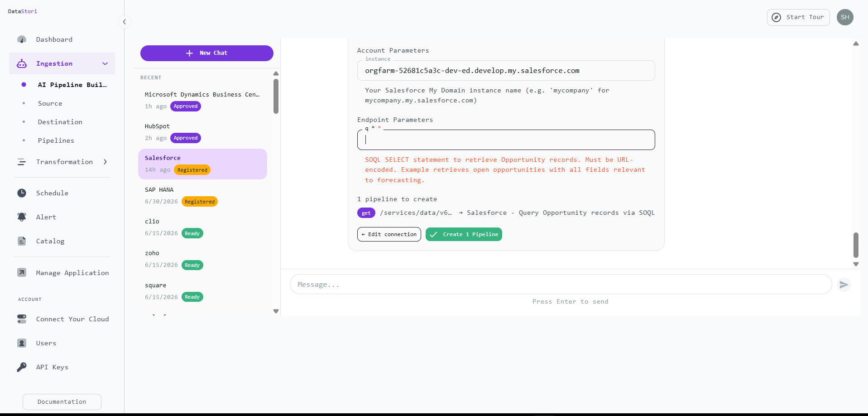Screen dimensions: 868x416
Task: Click the Edit connection button
Action: 389,234
